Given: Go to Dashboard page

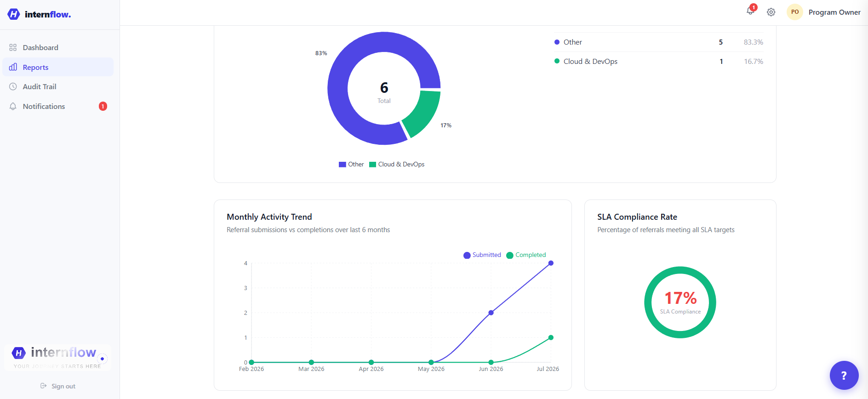Looking at the screenshot, I should (x=58, y=47).
